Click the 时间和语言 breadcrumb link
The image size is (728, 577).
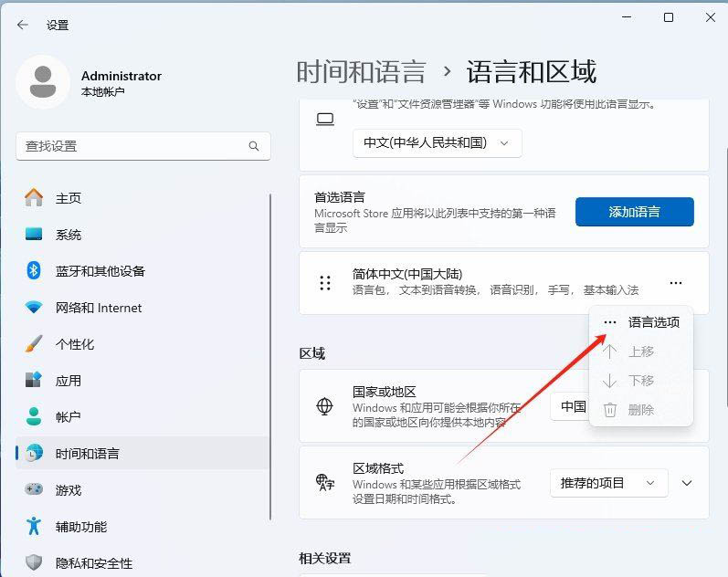pos(361,71)
